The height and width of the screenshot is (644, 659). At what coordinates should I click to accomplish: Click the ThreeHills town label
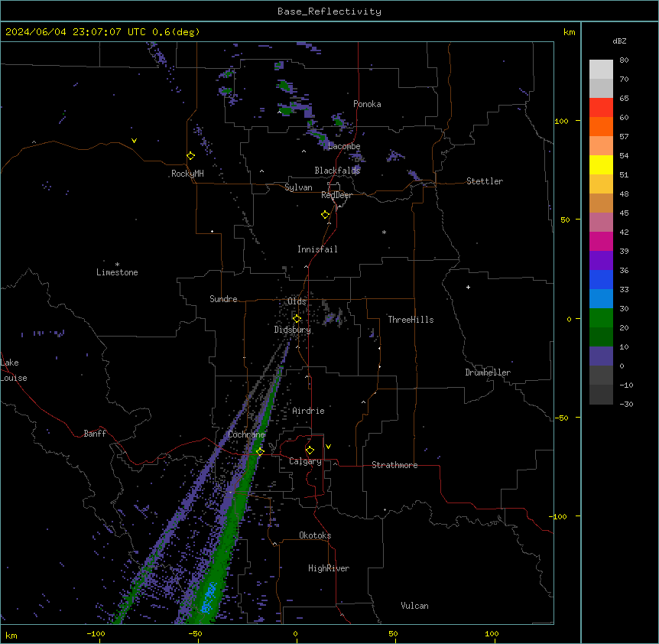point(411,320)
